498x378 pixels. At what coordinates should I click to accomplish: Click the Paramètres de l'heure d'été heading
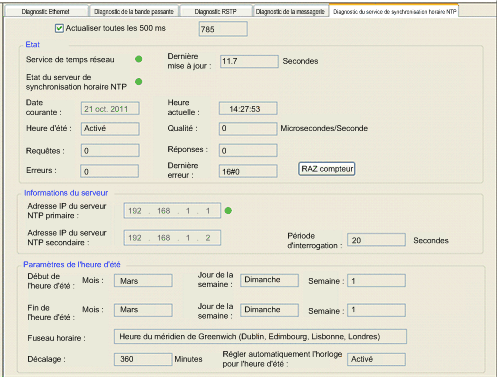click(x=72, y=265)
